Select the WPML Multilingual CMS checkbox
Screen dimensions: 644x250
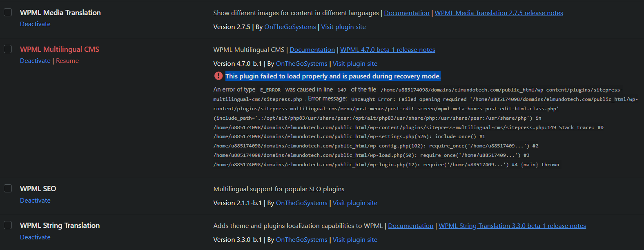pos(8,49)
